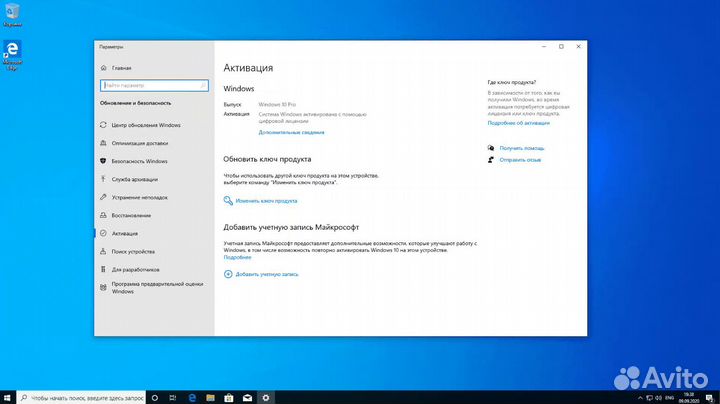Viewport: 720px width, 404px height.
Task: Click the volume icon in system tray
Action: tap(658, 398)
